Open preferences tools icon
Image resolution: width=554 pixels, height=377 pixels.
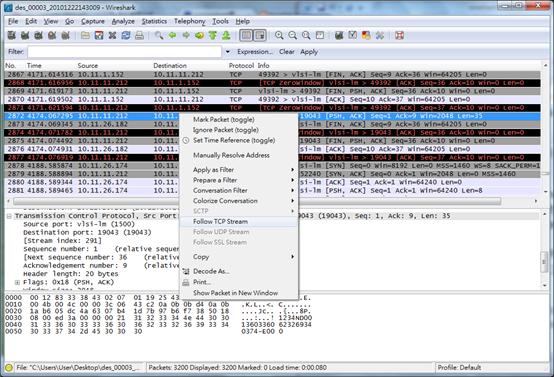[379, 35]
